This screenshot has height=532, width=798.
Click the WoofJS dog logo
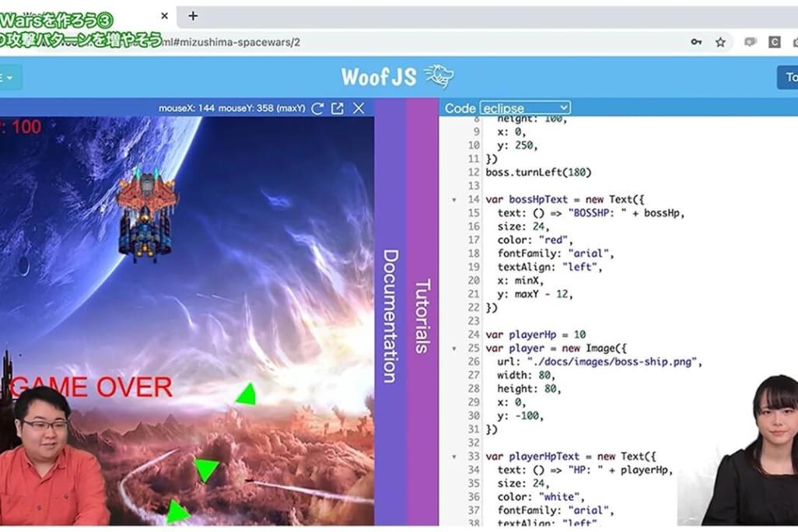click(439, 76)
